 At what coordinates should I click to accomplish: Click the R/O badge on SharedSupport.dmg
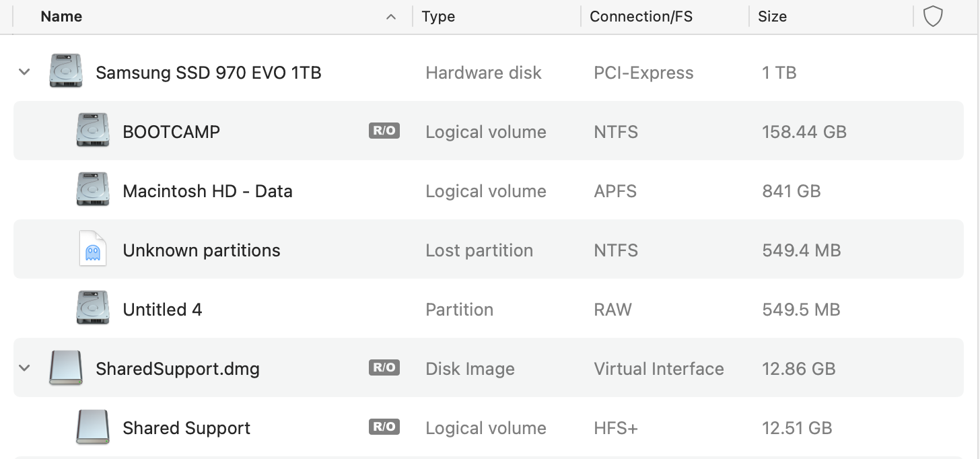(384, 367)
